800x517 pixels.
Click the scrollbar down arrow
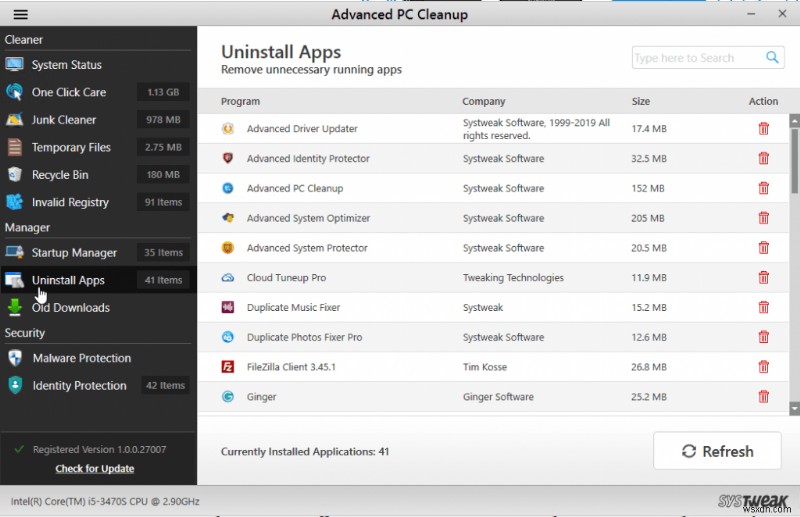[x=794, y=408]
